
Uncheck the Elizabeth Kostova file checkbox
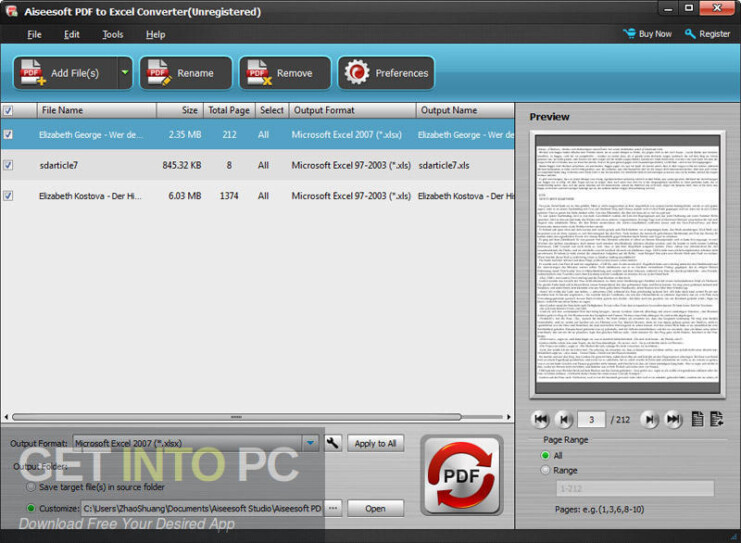(x=8, y=195)
